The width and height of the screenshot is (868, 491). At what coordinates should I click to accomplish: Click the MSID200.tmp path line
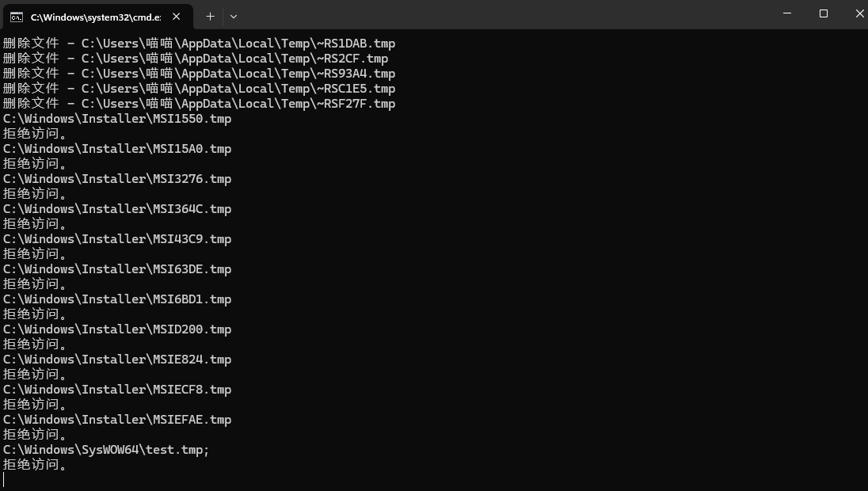[x=117, y=329]
